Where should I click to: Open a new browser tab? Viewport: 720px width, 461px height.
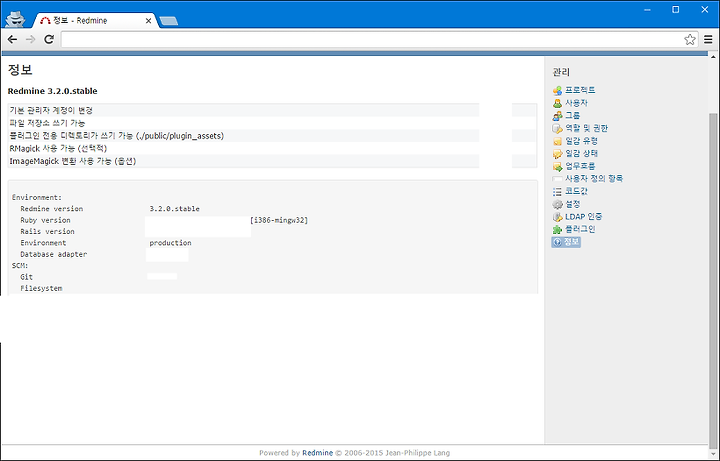pyautogui.click(x=169, y=21)
